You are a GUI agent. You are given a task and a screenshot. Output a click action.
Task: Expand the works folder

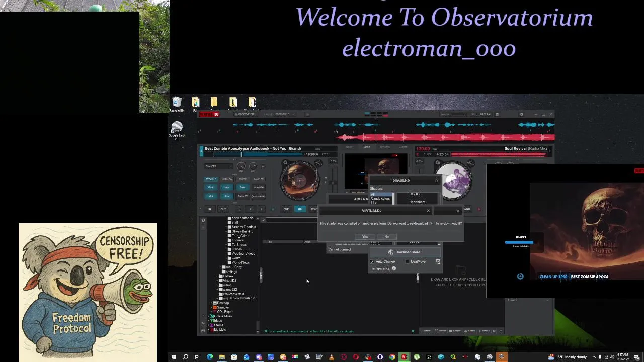pyautogui.click(x=226, y=258)
